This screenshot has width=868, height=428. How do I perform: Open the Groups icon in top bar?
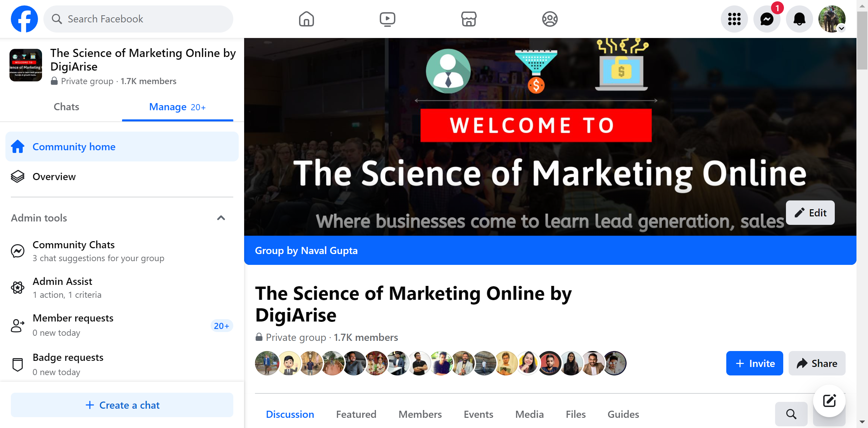point(550,19)
